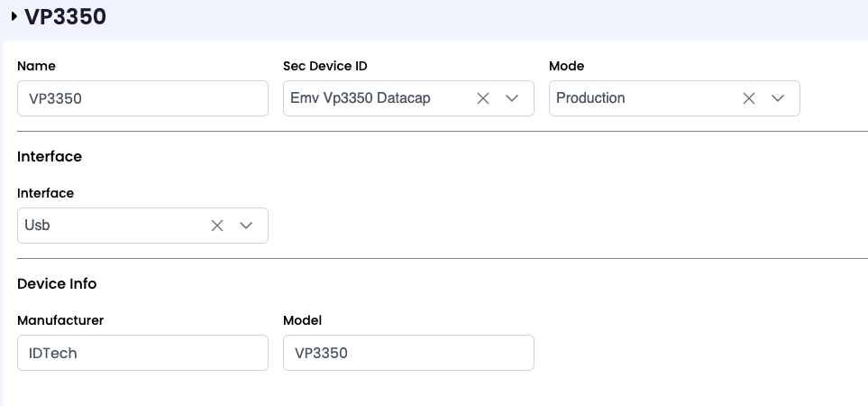Expand the Mode dropdown chevron
Viewport: 868px width, 406px height.
point(779,98)
